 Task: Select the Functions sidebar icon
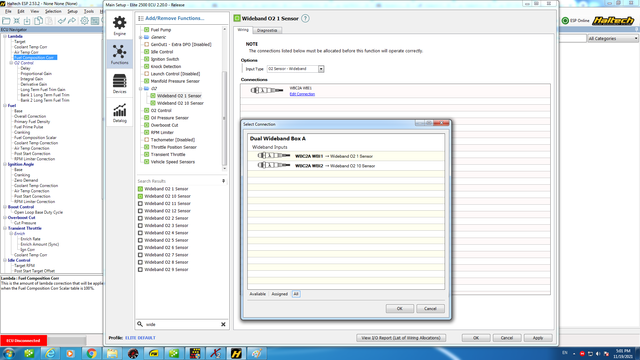120,54
